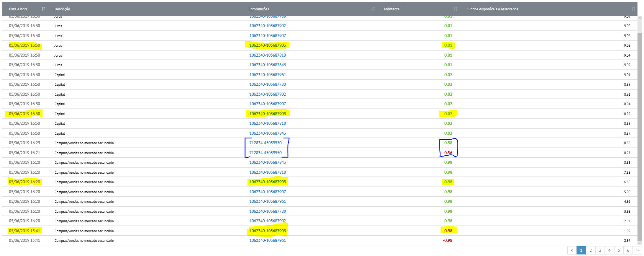Click sort arrows icon for Montante column
This screenshot has height=256, width=644.
click(x=455, y=9)
